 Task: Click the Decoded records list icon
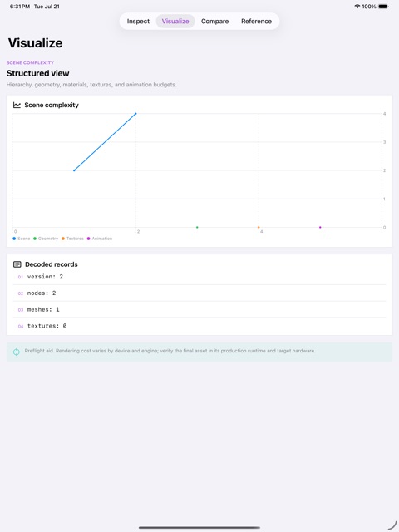point(17,264)
